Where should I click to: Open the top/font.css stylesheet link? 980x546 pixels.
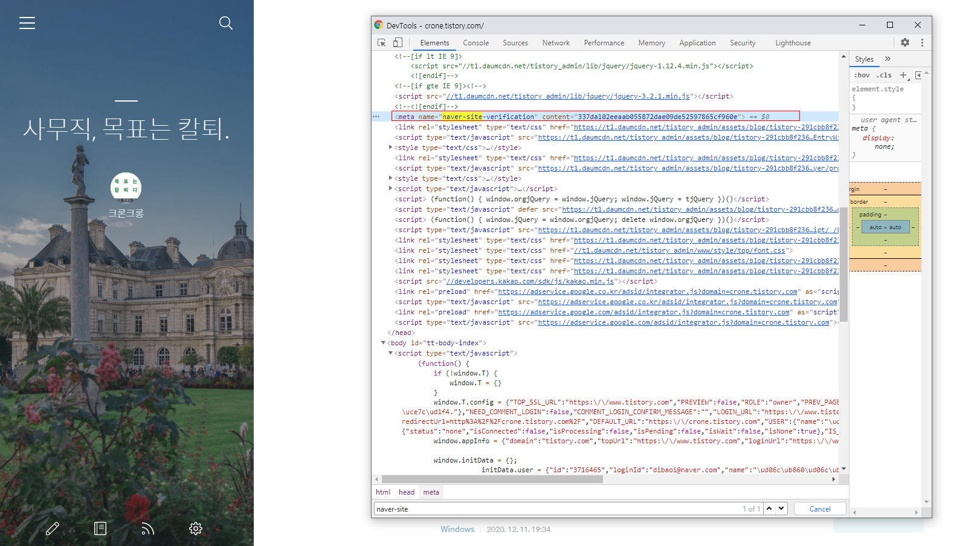point(680,250)
